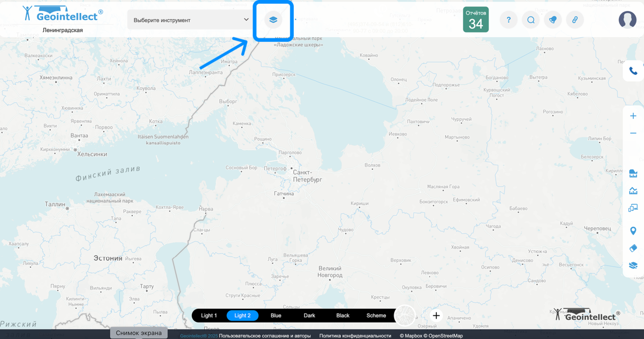Switch map style to Dark
Viewport: 644px width, 339px height.
click(309, 316)
